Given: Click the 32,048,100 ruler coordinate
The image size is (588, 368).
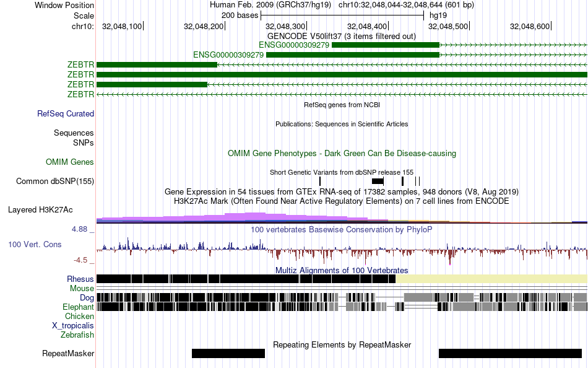Looking at the screenshot, I should [x=122, y=26].
